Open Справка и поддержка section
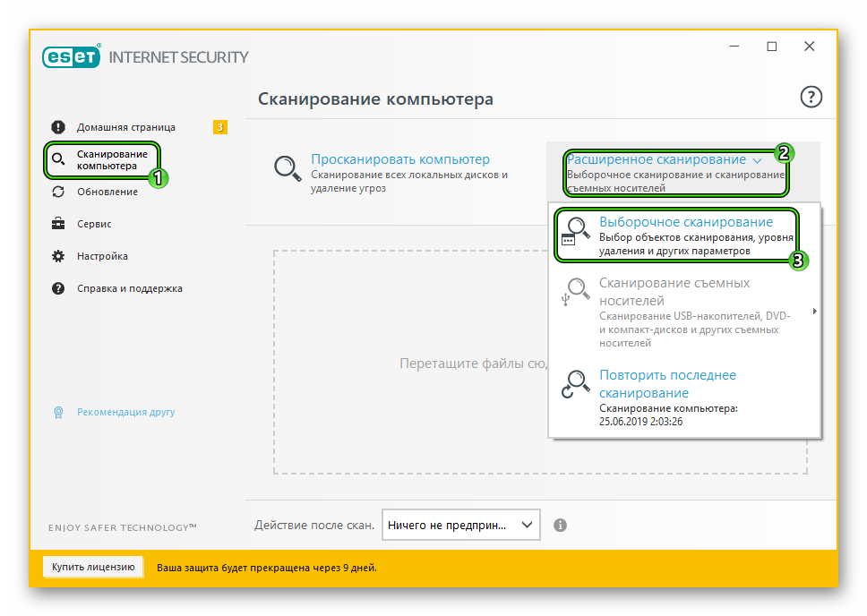 coord(129,288)
